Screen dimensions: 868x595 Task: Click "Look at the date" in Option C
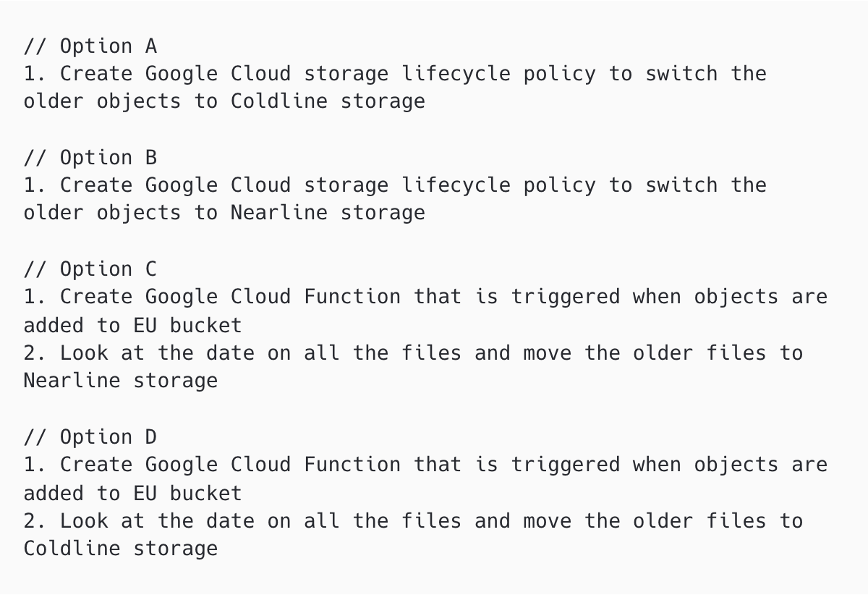[x=158, y=353]
